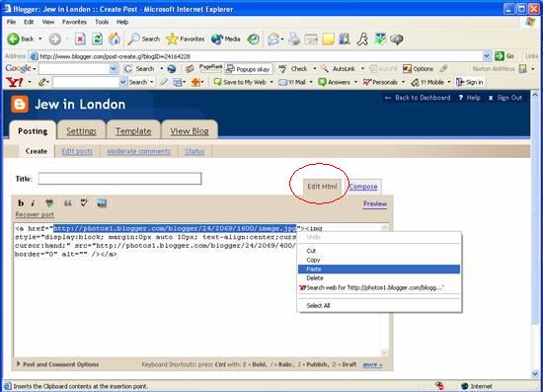
Task: Open the Back button history dropdown arrow
Action: (x=40, y=39)
